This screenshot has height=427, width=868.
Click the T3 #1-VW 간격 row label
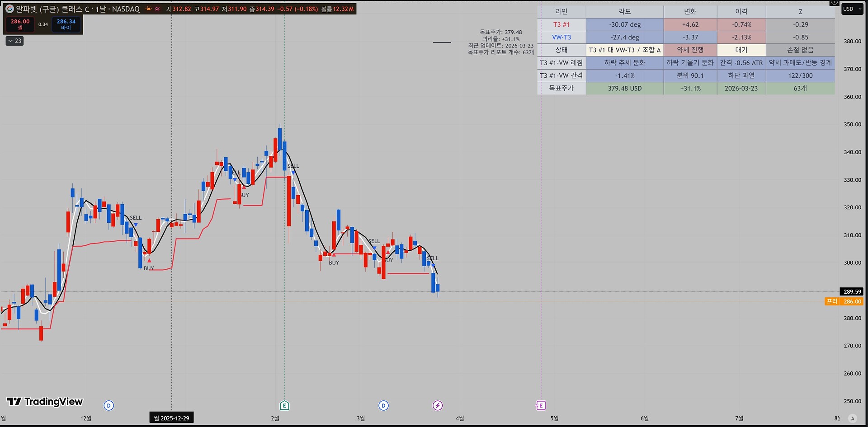561,75
